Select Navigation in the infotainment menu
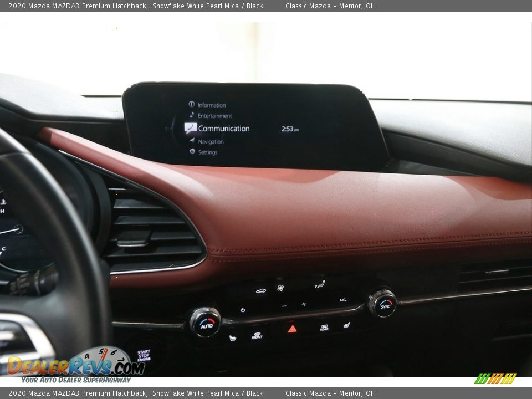The width and height of the screenshot is (532, 399). point(211,141)
